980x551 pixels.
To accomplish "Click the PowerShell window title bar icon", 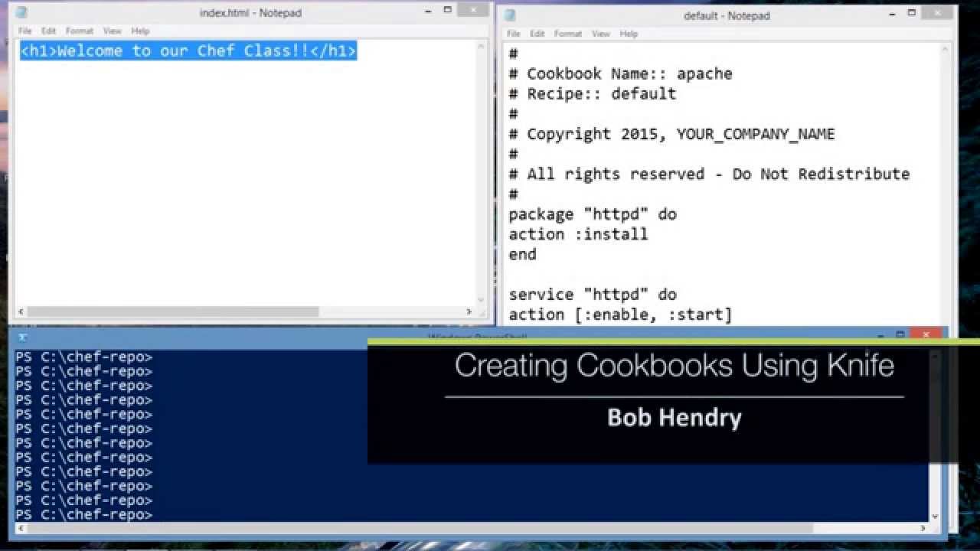I will click(x=22, y=336).
